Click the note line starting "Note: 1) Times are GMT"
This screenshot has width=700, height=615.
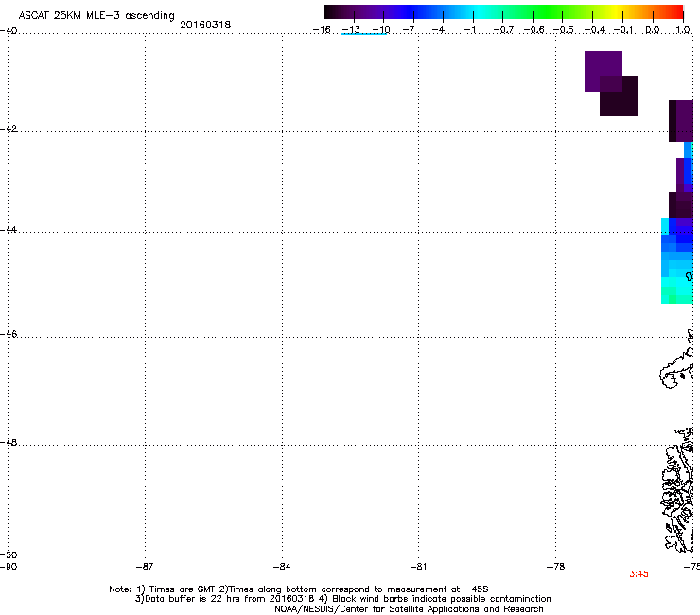(x=299, y=589)
